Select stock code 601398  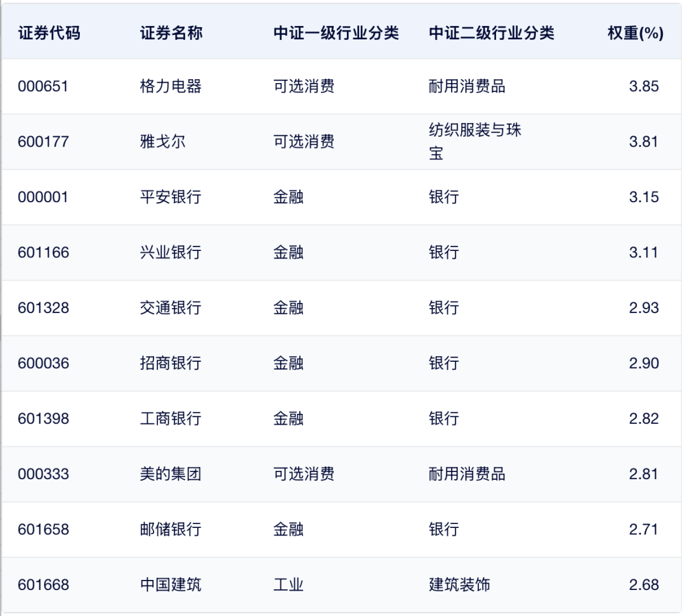click(43, 419)
